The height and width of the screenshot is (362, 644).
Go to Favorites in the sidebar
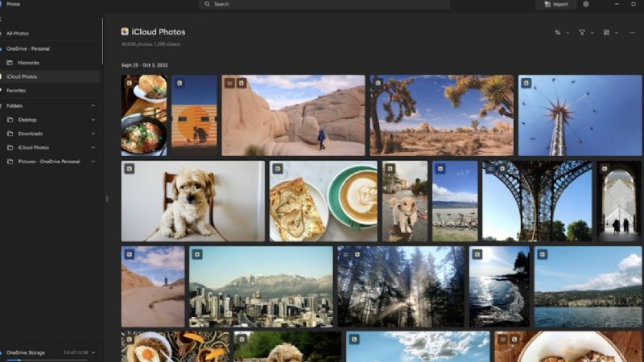(16, 91)
